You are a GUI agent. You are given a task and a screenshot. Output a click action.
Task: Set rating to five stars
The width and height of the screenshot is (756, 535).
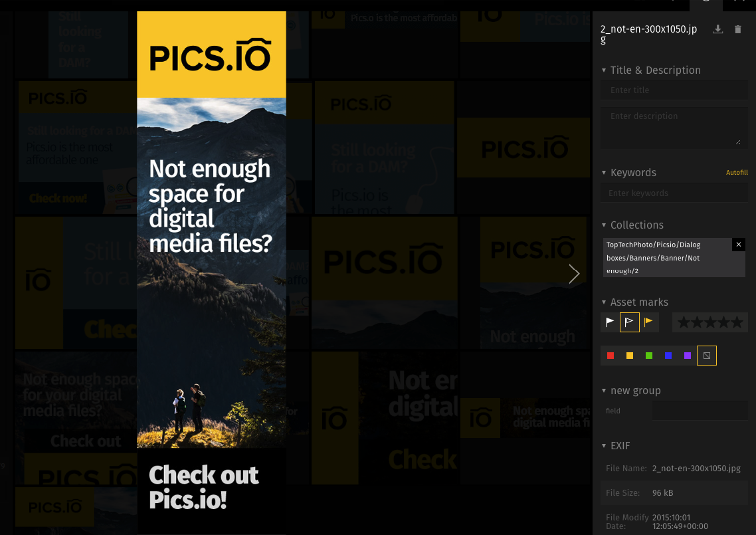(736, 322)
